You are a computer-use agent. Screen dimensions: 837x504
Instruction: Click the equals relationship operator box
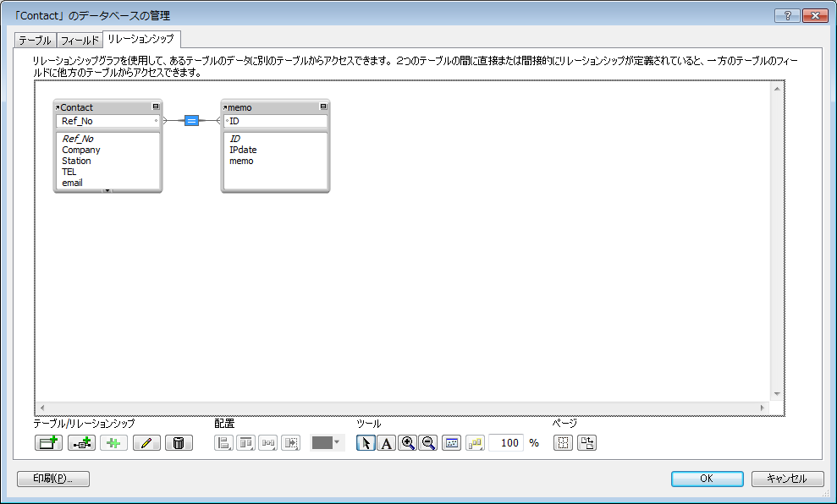(191, 120)
